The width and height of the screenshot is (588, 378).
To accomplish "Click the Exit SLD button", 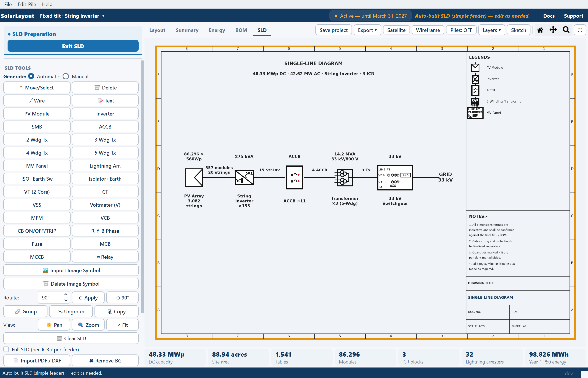I will [73, 46].
